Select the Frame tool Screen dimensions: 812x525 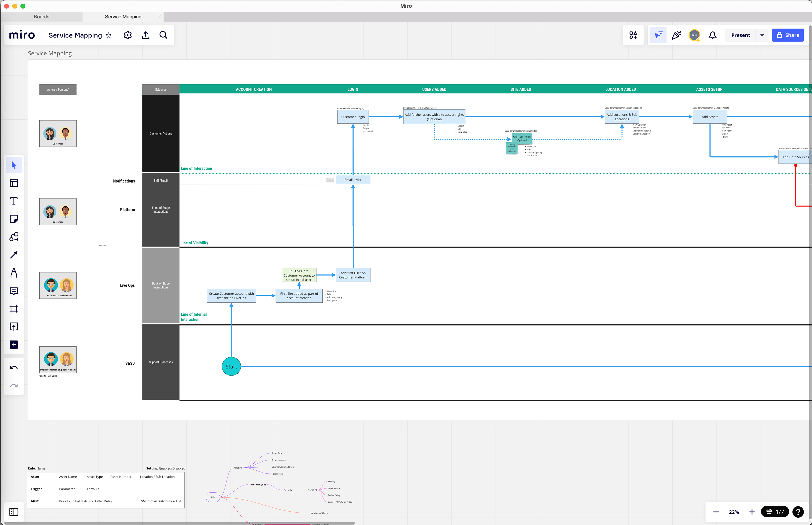14,309
